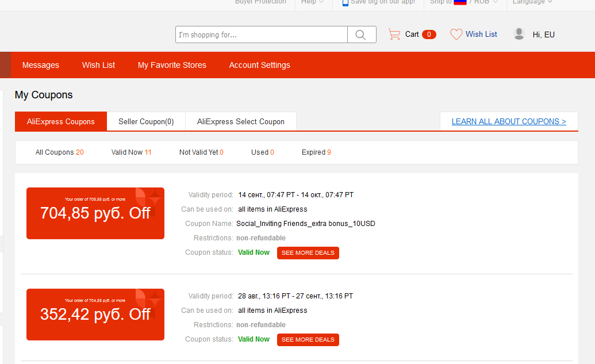Expand the Help dropdown
Screen dimensions: 595x364
[312, 2]
